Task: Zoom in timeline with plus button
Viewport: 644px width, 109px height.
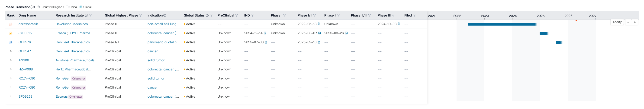Action: [x=634, y=22]
